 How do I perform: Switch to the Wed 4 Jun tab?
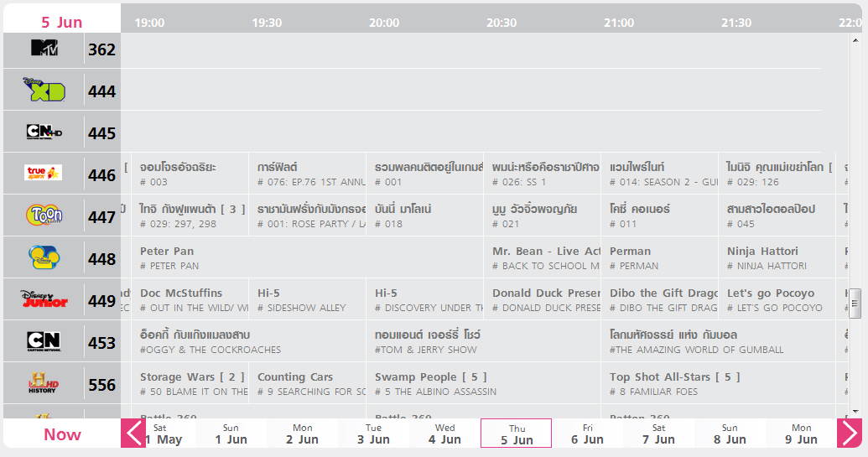click(x=444, y=434)
